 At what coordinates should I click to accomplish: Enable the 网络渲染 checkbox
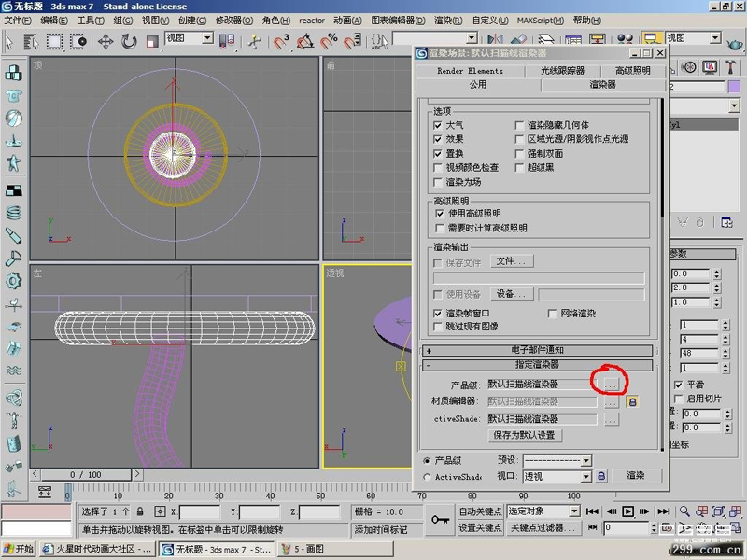click(x=553, y=314)
